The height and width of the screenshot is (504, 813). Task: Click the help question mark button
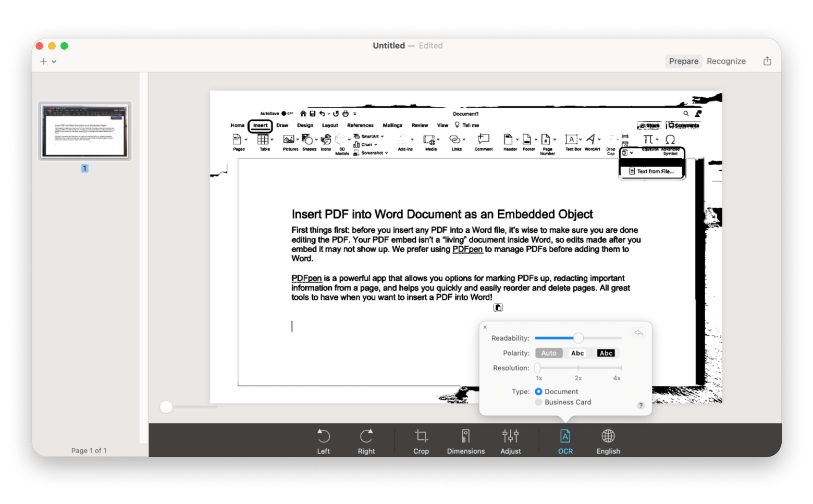(x=640, y=405)
